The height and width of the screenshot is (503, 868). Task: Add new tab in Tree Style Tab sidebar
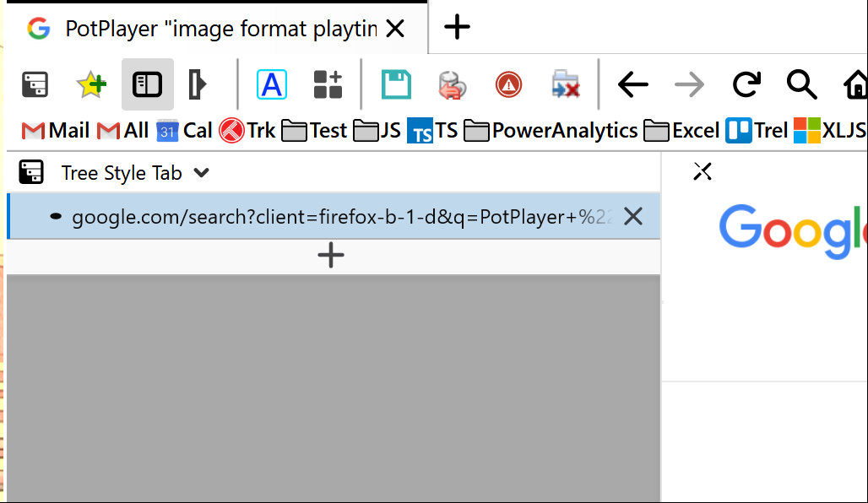(331, 256)
